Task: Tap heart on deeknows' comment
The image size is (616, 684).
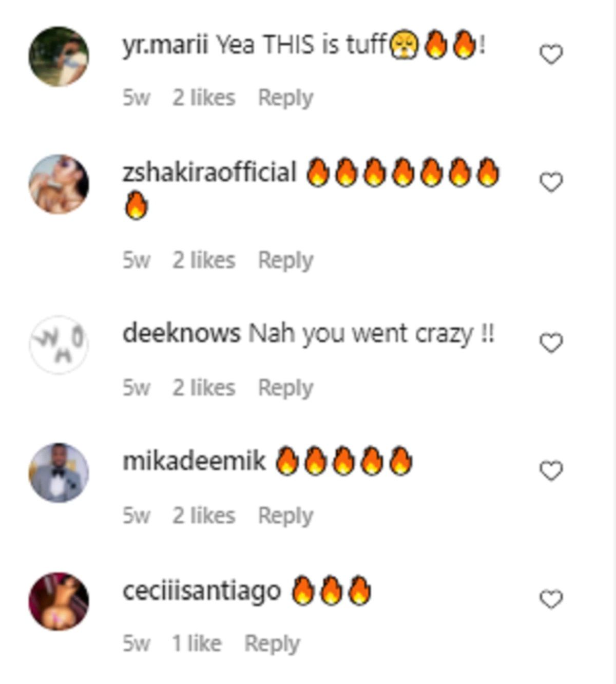Action: [x=551, y=343]
